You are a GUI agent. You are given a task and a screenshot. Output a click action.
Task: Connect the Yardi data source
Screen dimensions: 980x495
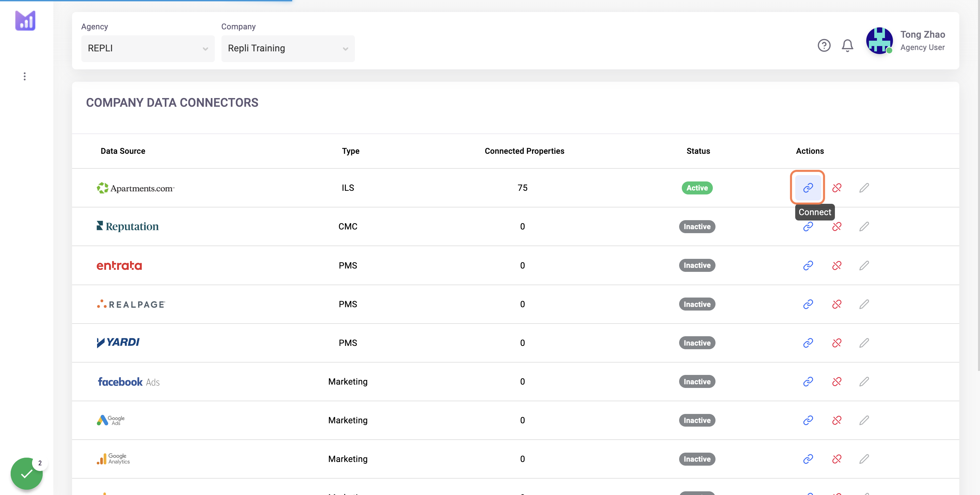click(808, 343)
